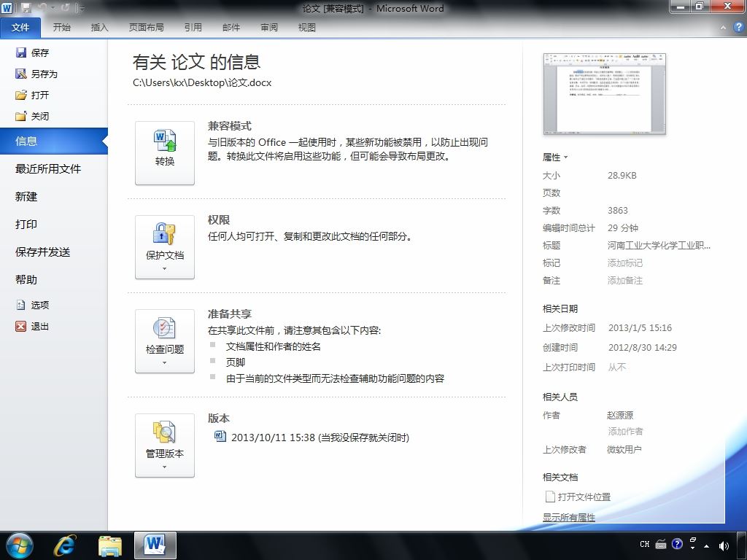Open a file via 打开
This screenshot has height=560, width=747.
point(32,95)
